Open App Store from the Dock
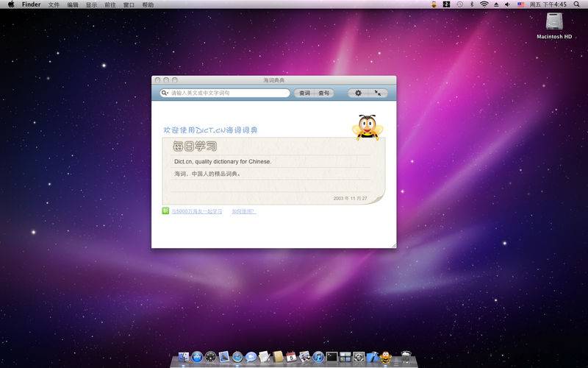 (197, 356)
